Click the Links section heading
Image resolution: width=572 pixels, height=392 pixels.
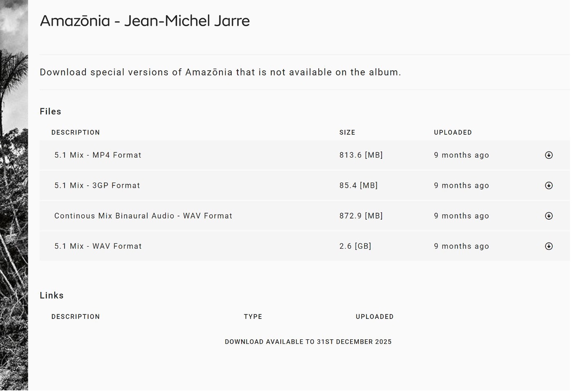pyautogui.click(x=51, y=295)
